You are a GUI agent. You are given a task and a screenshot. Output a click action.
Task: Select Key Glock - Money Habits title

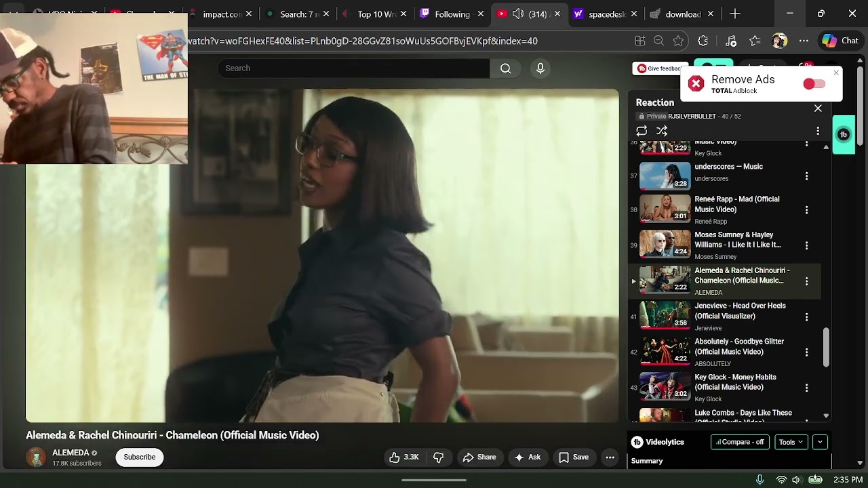[x=735, y=382]
